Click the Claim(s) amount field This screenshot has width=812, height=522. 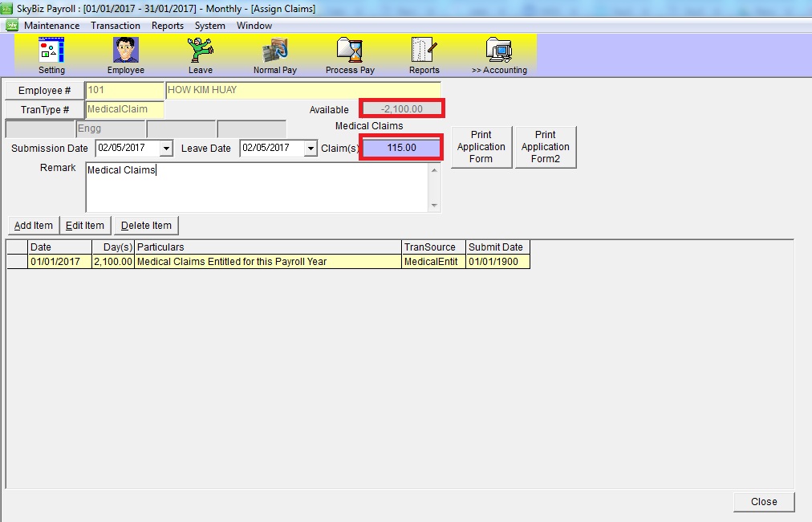(401, 149)
